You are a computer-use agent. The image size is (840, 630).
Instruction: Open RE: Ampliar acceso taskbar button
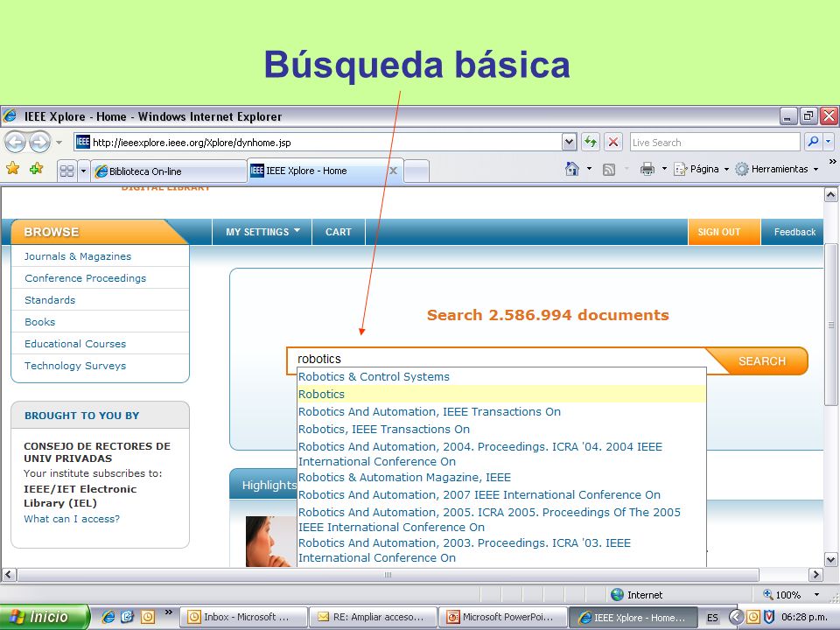pos(374,617)
